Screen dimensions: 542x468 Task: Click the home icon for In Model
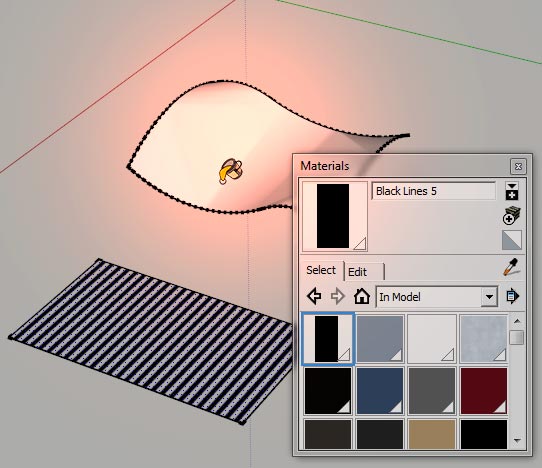362,296
